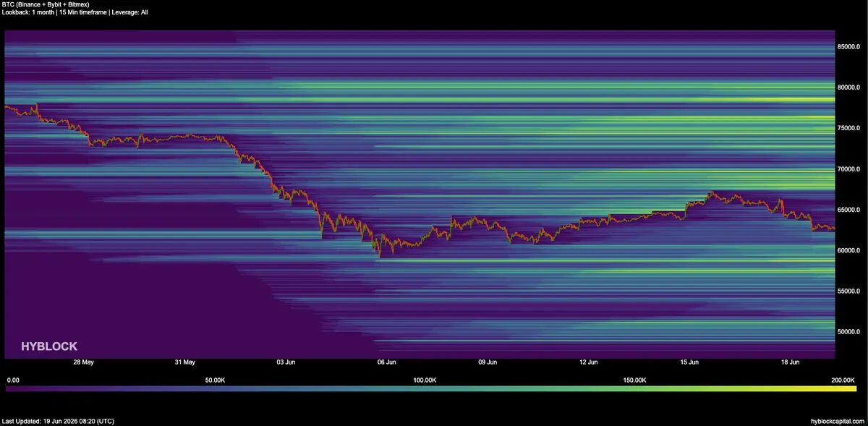
Task: Click the '18 Jun' date axis label
Action: coord(790,362)
